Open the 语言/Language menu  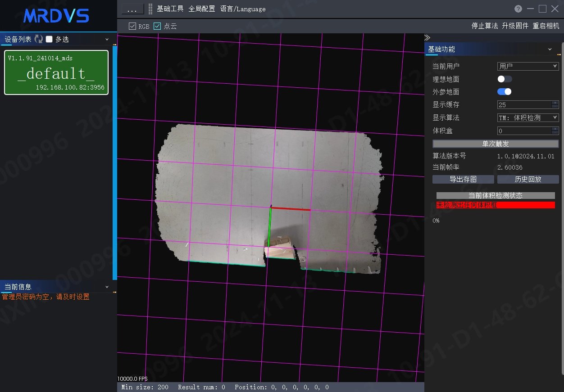coord(243,9)
